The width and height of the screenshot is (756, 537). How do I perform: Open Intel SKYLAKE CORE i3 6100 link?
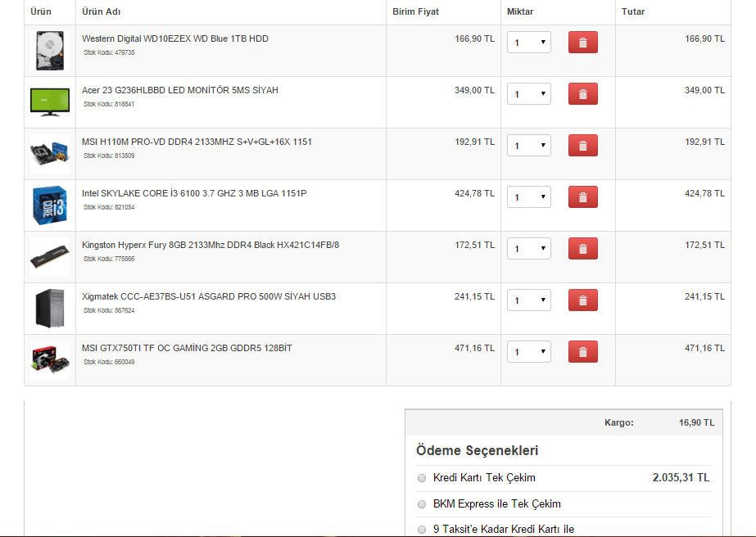pos(194,193)
